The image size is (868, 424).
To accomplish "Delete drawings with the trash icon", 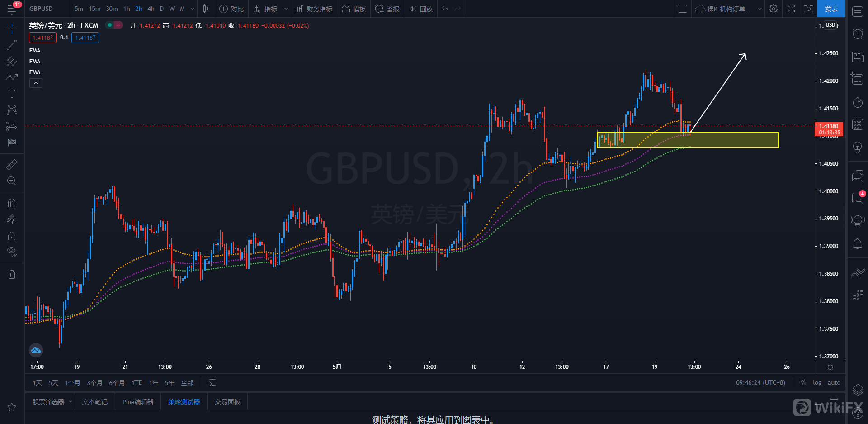I will point(12,274).
